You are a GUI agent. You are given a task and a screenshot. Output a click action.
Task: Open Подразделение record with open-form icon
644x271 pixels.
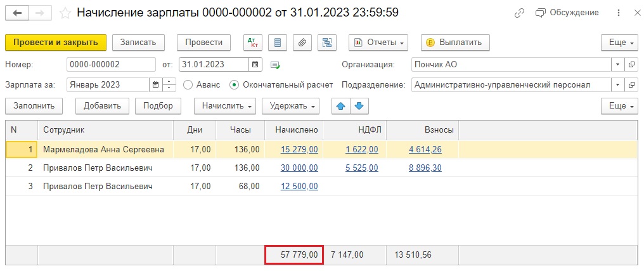coord(631,85)
